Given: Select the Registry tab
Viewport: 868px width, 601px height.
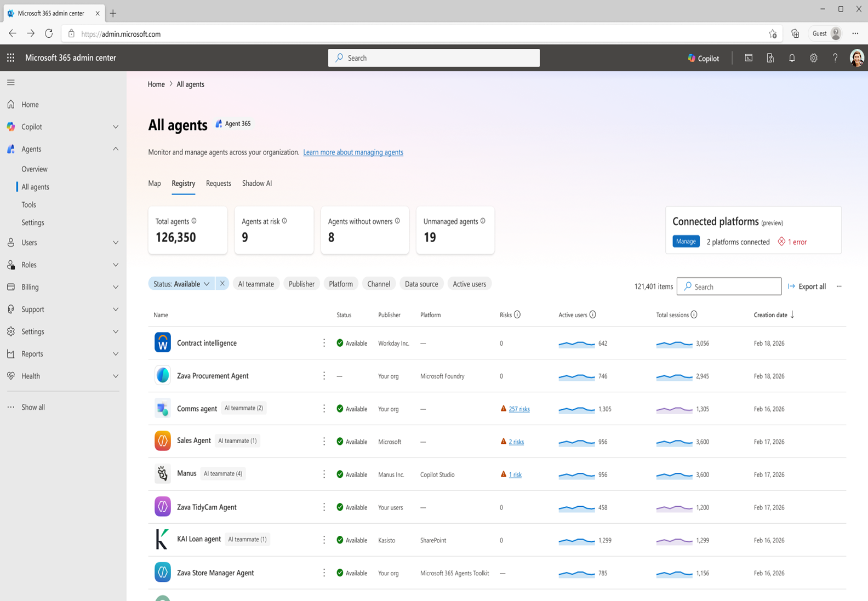Looking at the screenshot, I should point(183,184).
